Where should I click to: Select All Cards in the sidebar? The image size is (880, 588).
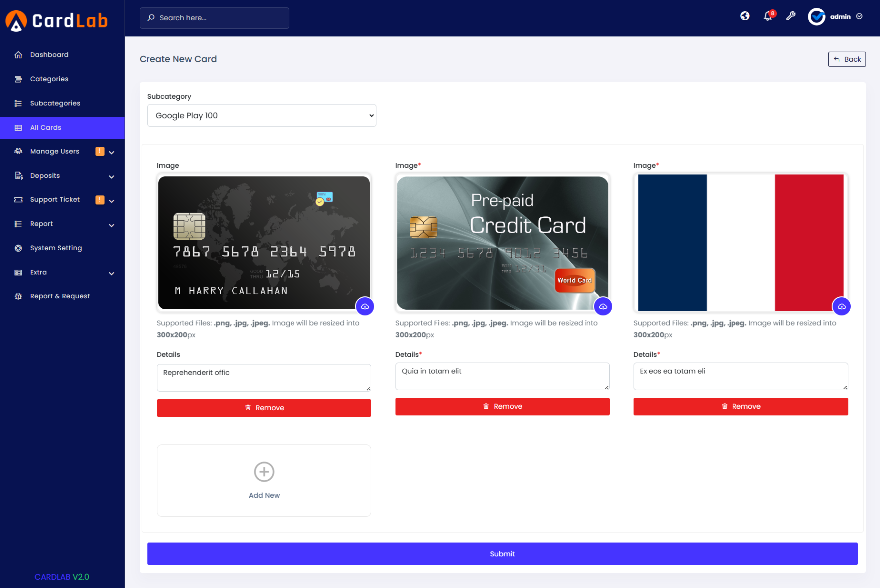pyautogui.click(x=46, y=127)
